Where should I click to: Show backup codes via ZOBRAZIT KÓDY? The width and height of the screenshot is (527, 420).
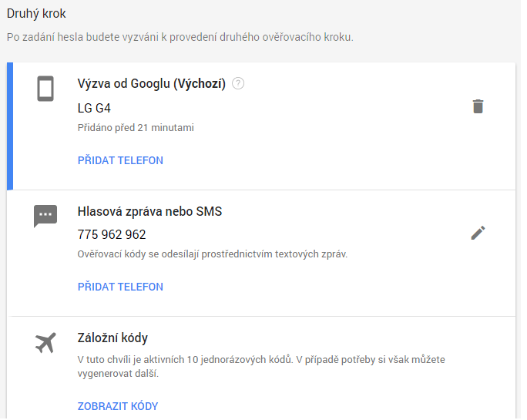118,406
